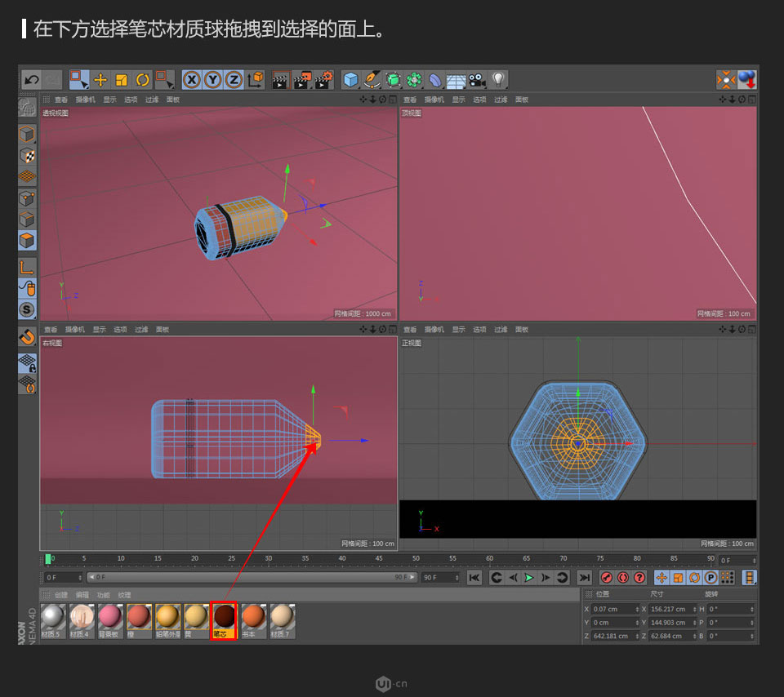Screen dimensions: 784x697
Task: Toggle the Z axis lock
Action: pos(234,79)
